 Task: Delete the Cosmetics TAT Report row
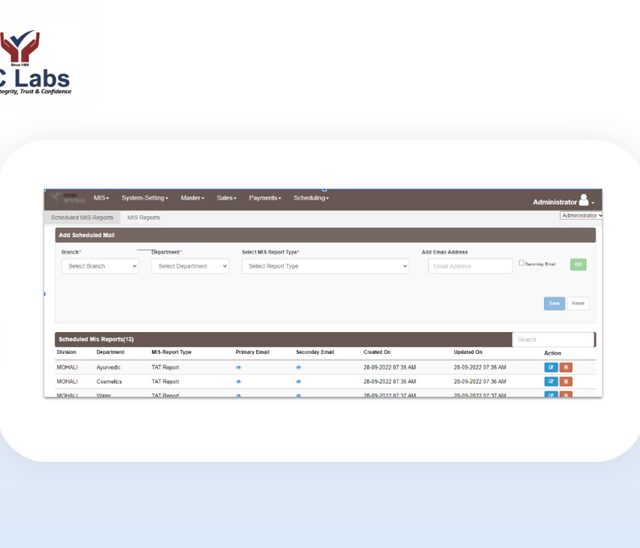[x=566, y=382]
